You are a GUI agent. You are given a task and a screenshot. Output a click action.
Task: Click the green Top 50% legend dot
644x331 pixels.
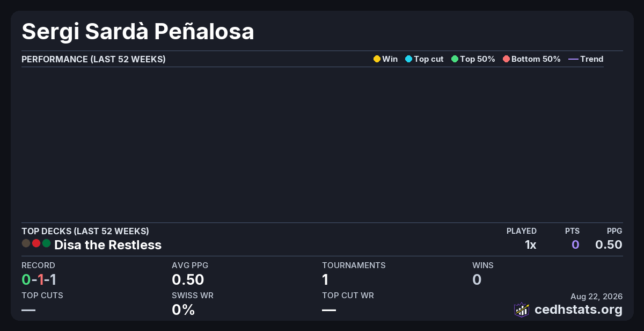point(455,59)
